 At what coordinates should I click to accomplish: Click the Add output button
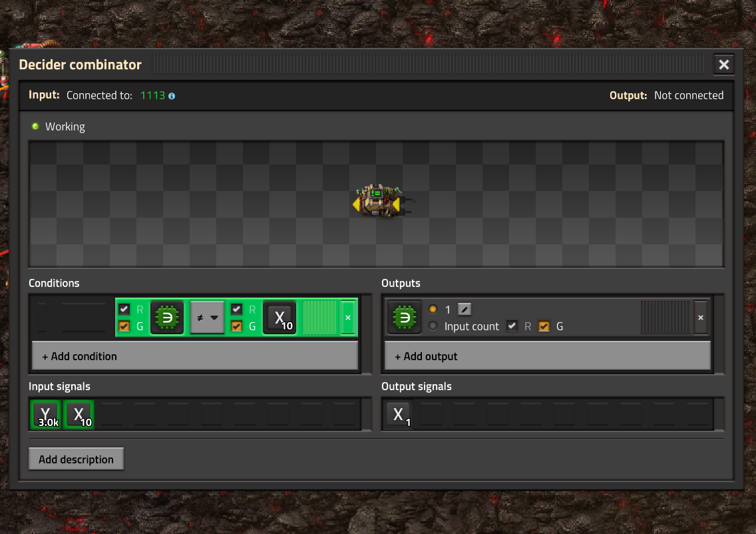pos(547,356)
